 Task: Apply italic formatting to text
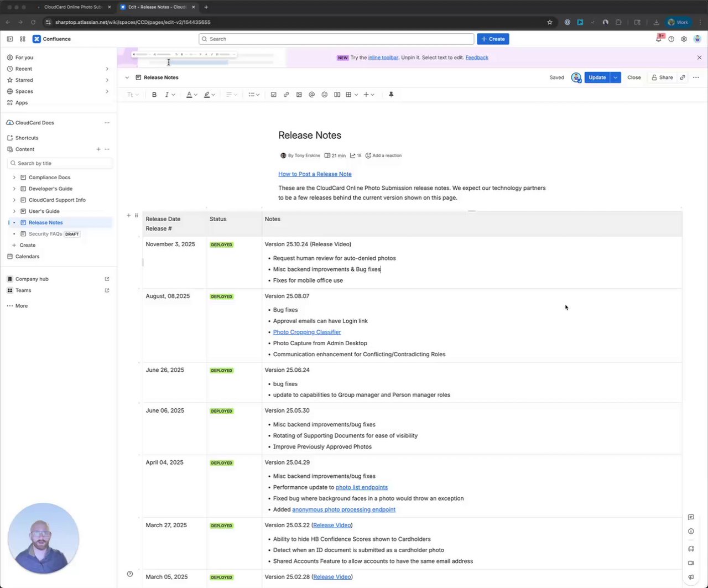[166, 95]
